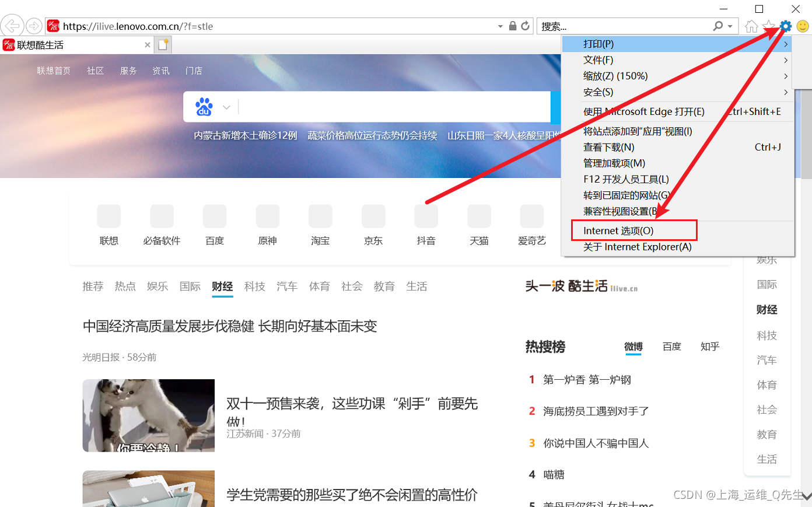812x507 pixels.
Task: Switch to the 体育 news tab
Action: tap(320, 286)
